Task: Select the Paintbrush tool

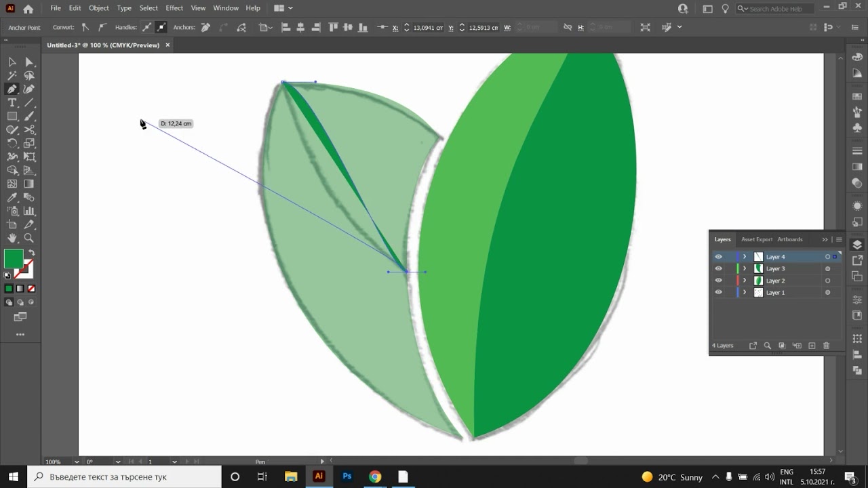Action: [x=29, y=116]
